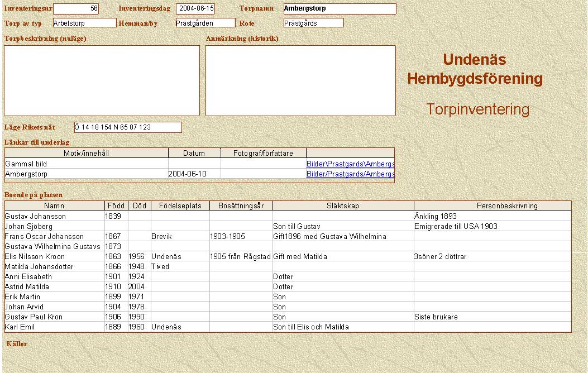
Task: Click the Motiv/innehåll column header
Action: coord(87,153)
